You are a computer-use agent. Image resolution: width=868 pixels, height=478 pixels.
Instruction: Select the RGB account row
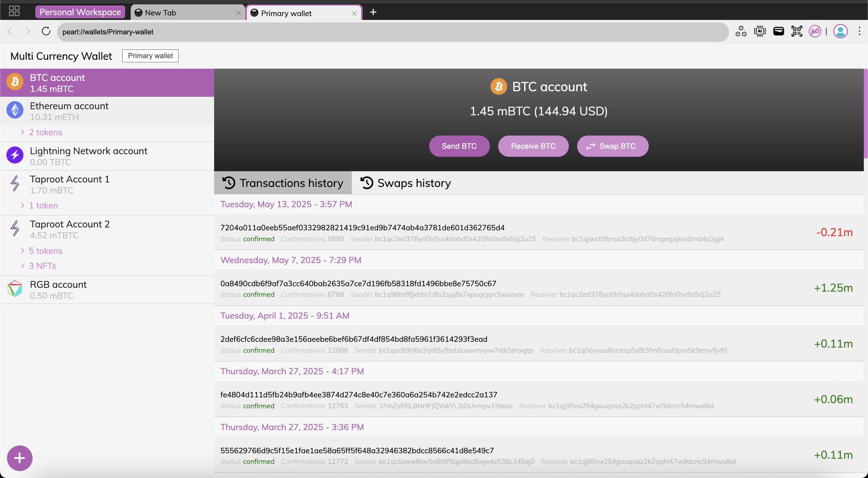tap(107, 290)
